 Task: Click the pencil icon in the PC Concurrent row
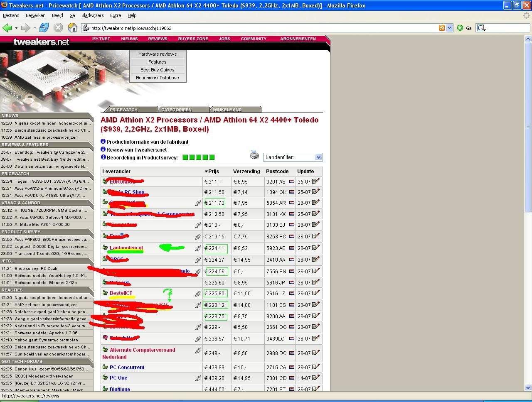[316, 367]
